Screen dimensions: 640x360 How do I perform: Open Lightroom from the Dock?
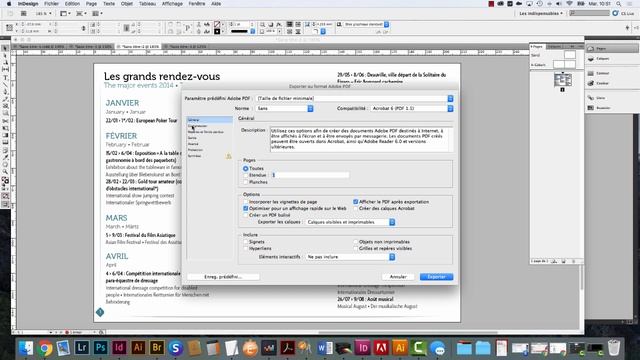pyautogui.click(x=82, y=348)
